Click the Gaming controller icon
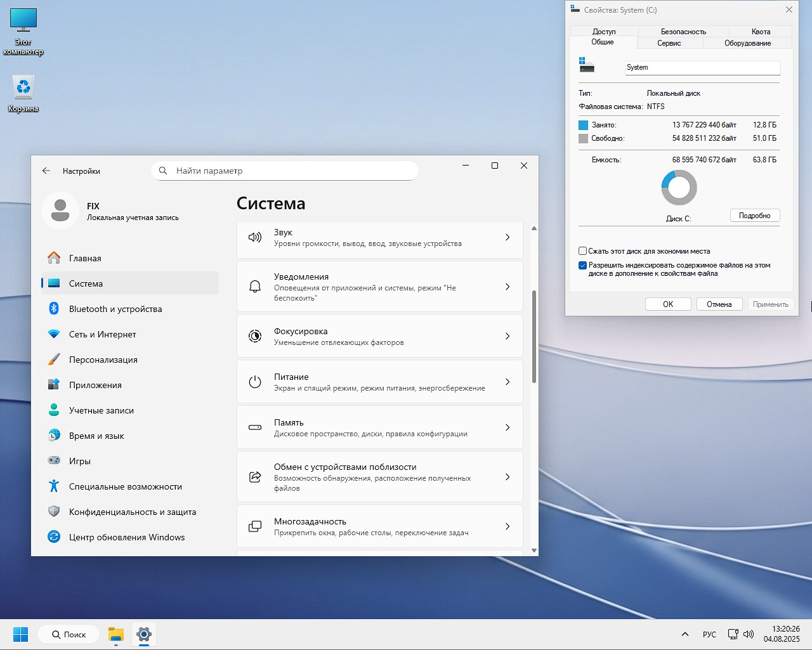812x650 pixels. pos(54,461)
